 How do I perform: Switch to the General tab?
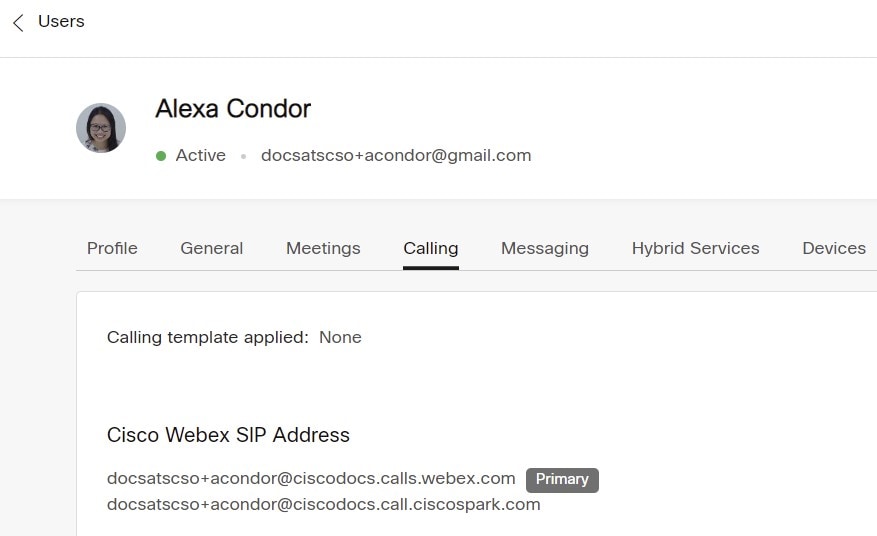[211, 248]
